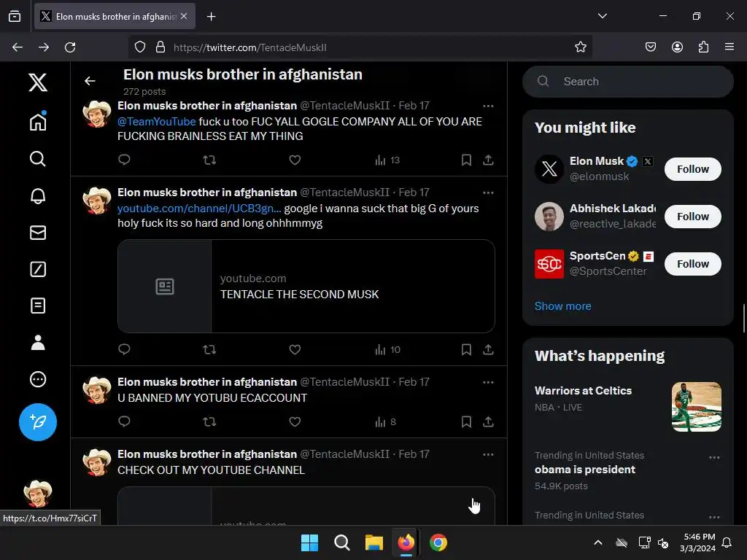The image size is (747, 560).
Task: Follow SportsCenter
Action: click(x=693, y=264)
